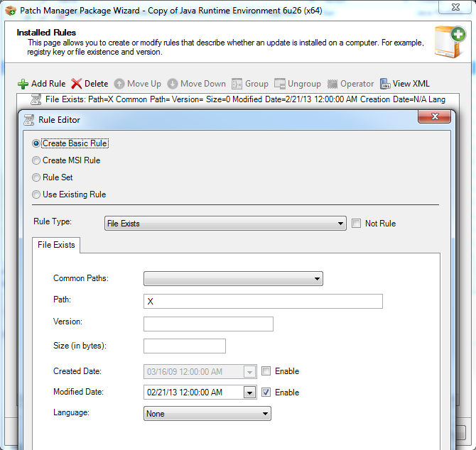Click the Patch Manager package icon in title bar

coord(11,11)
